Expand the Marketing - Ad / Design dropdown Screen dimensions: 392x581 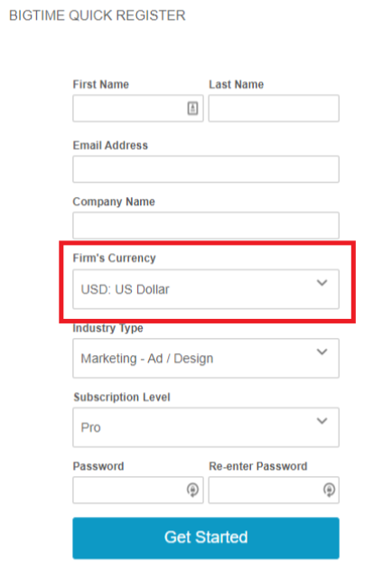pos(206,358)
